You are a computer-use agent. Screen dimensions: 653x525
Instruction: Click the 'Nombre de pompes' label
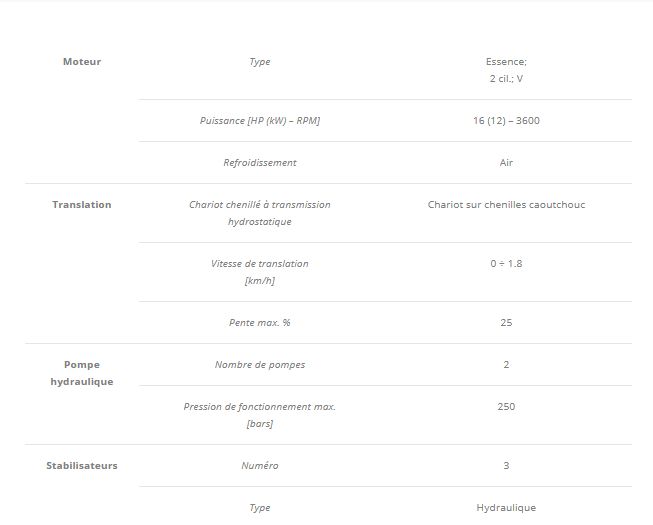pos(259,365)
